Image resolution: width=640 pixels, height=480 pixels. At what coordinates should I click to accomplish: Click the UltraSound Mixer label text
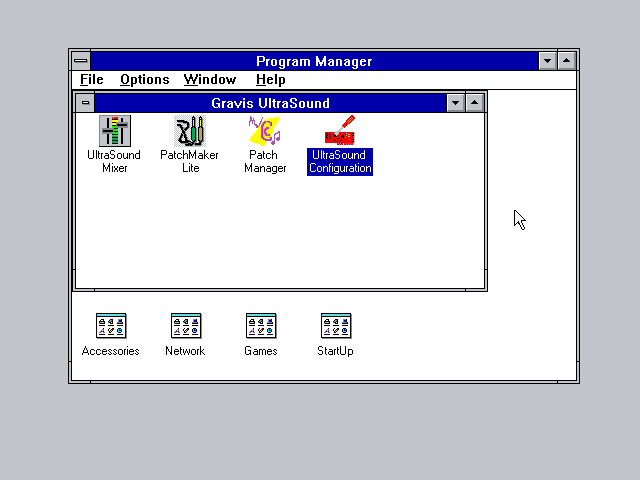click(x=114, y=162)
